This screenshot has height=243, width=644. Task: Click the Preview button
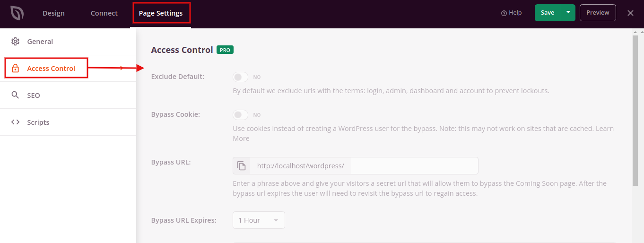[x=598, y=13]
